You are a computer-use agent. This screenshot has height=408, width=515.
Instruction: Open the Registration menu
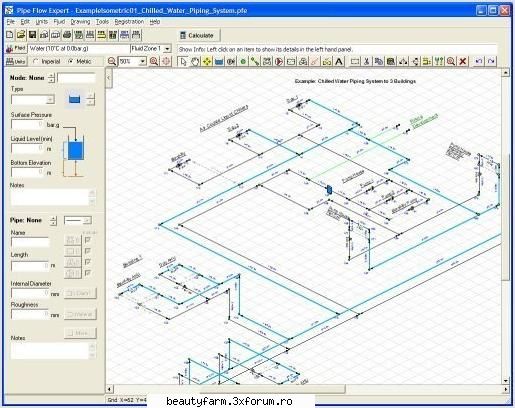(129, 22)
